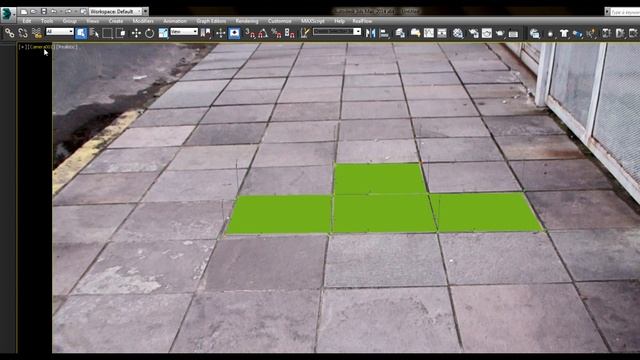
Task: Select the single green plane above the green row
Action: (380, 178)
